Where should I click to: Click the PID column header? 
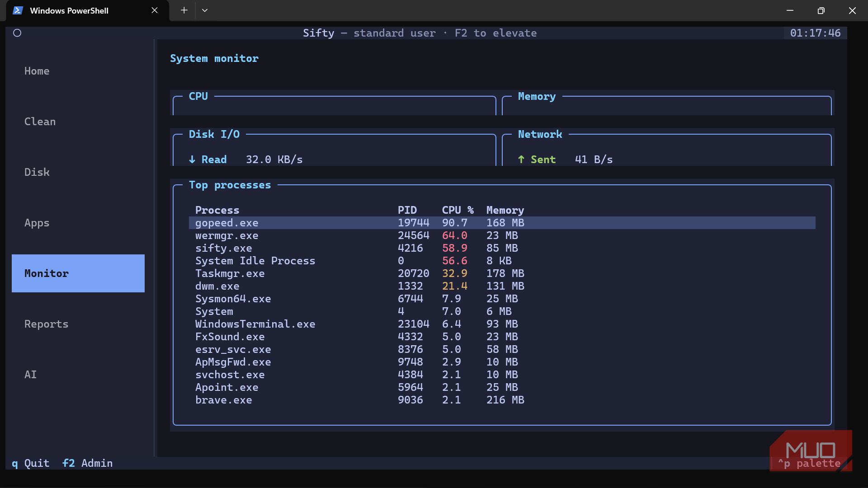(x=407, y=210)
